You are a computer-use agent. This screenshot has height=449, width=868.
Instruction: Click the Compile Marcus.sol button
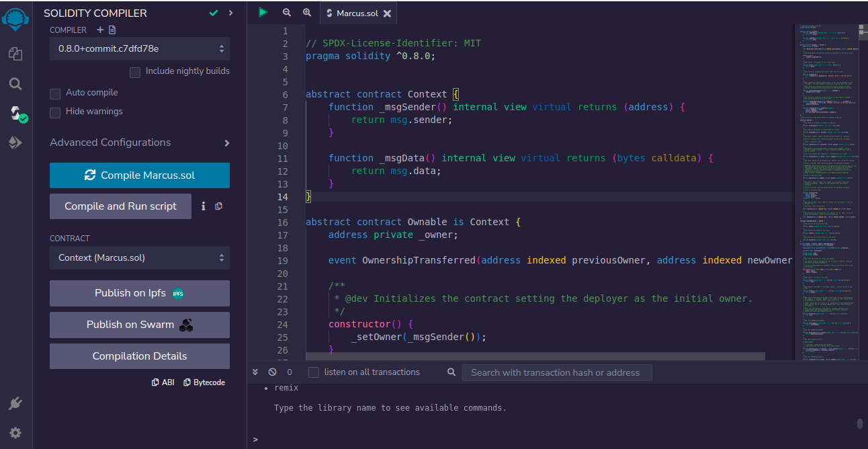click(x=140, y=175)
